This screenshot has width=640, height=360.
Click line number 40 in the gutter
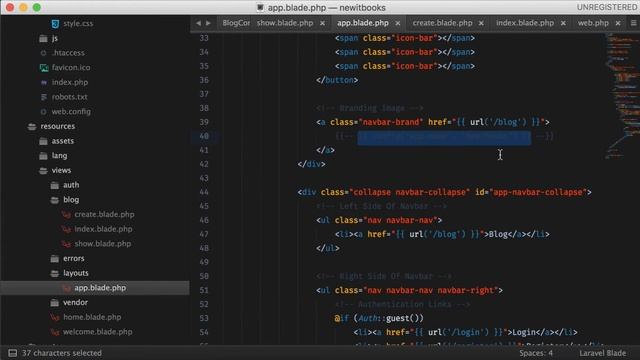[x=204, y=136]
